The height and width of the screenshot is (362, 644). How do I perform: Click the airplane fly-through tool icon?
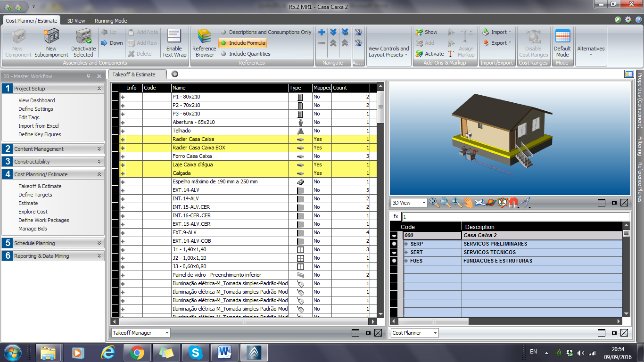pos(480,203)
